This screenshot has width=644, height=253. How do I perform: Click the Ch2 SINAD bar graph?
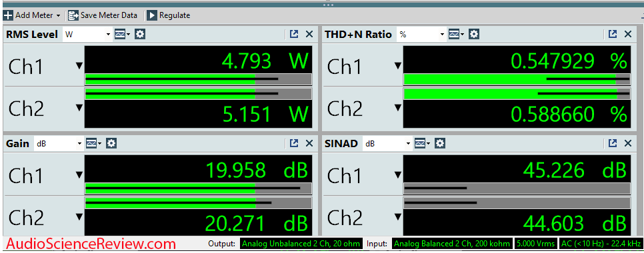click(x=517, y=203)
